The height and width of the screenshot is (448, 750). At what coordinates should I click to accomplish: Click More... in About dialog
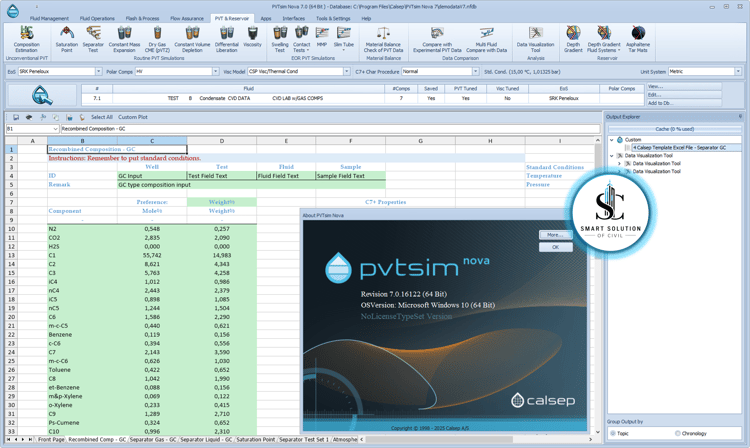[555, 235]
